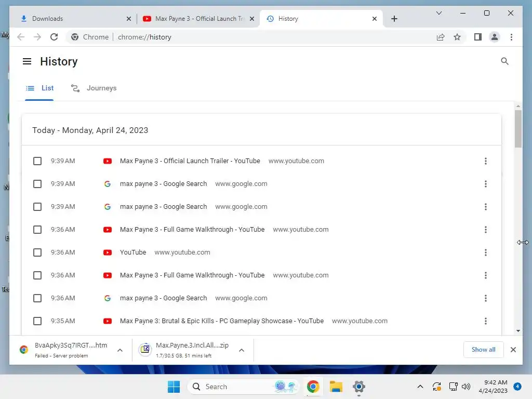Open actions menu for first 9:39 AM Google Search entry

point(486,184)
